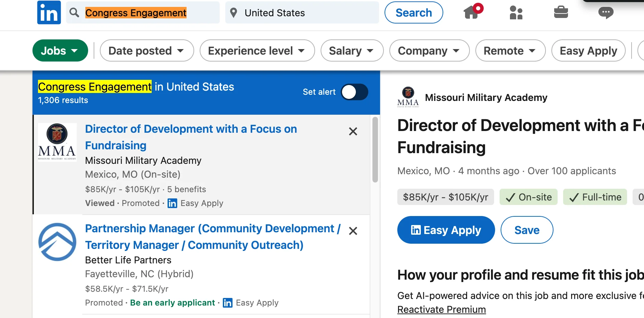This screenshot has width=644, height=318.
Task: Click the job results list scrollbar
Action: tap(375, 149)
